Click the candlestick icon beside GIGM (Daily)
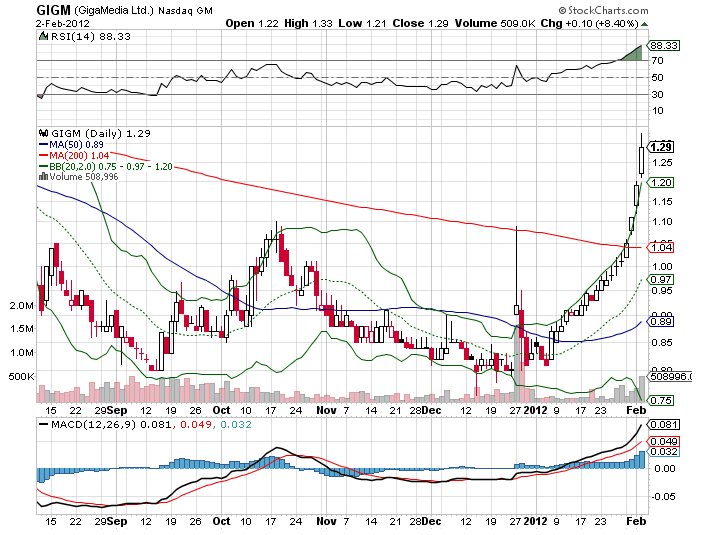Image resolution: width=714 pixels, height=535 pixels. click(x=43, y=133)
